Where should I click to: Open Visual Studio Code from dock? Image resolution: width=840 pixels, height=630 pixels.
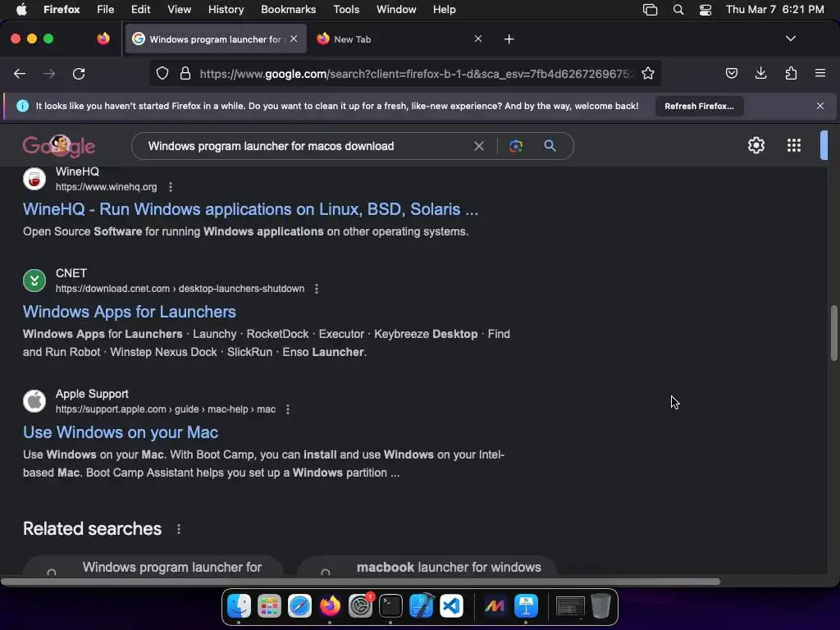coord(452,606)
